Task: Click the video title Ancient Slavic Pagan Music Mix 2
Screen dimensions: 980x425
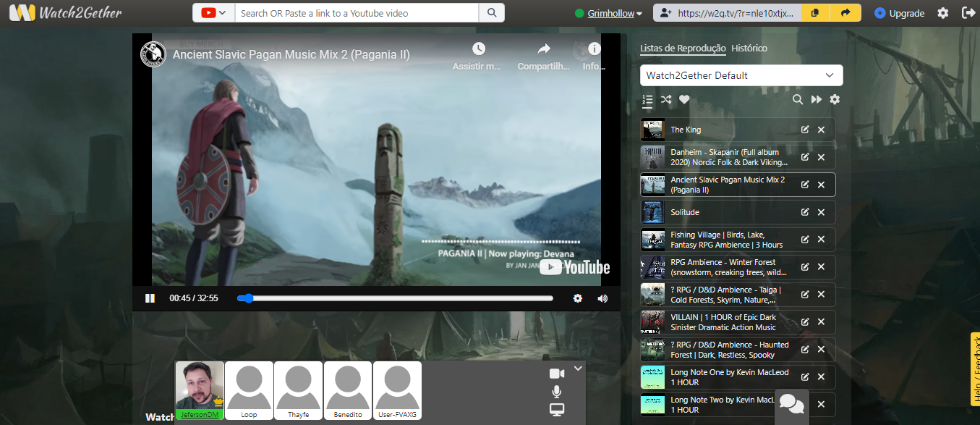Action: coord(291,54)
